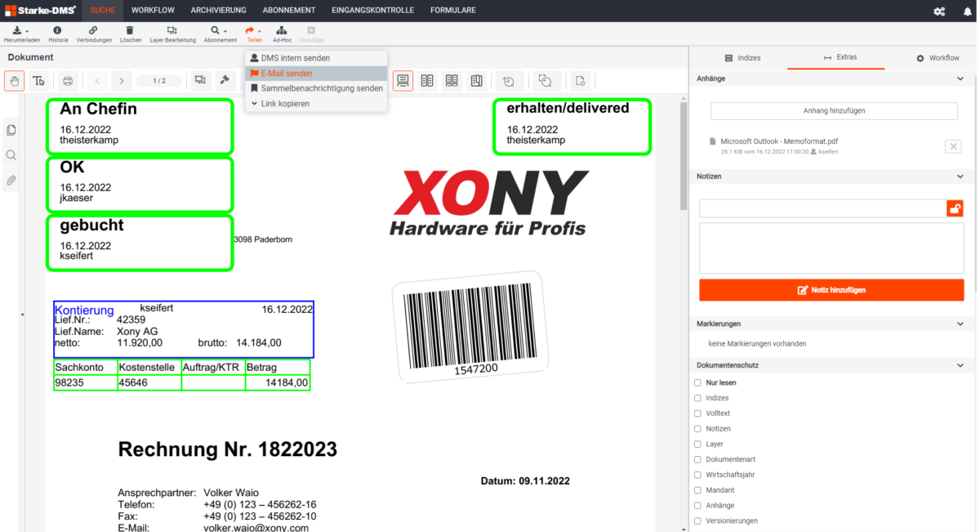Enable Layer checkbox
980x532 pixels.
pyautogui.click(x=698, y=445)
